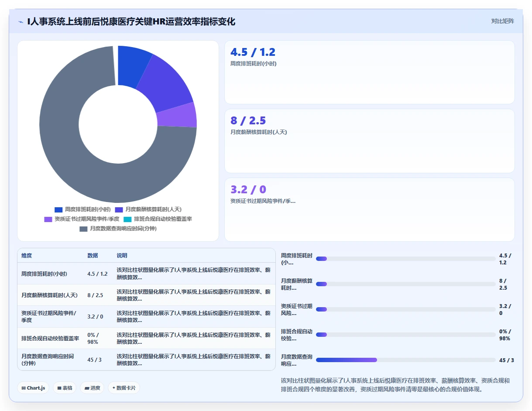Click the 表格 tag button
The image size is (532, 411).
[x=65, y=388]
